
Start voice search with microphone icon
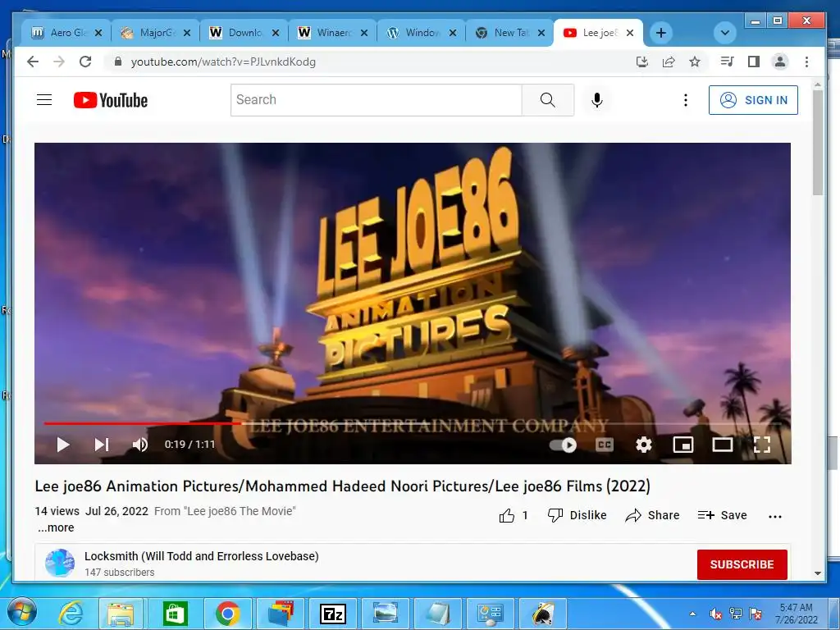pos(597,100)
